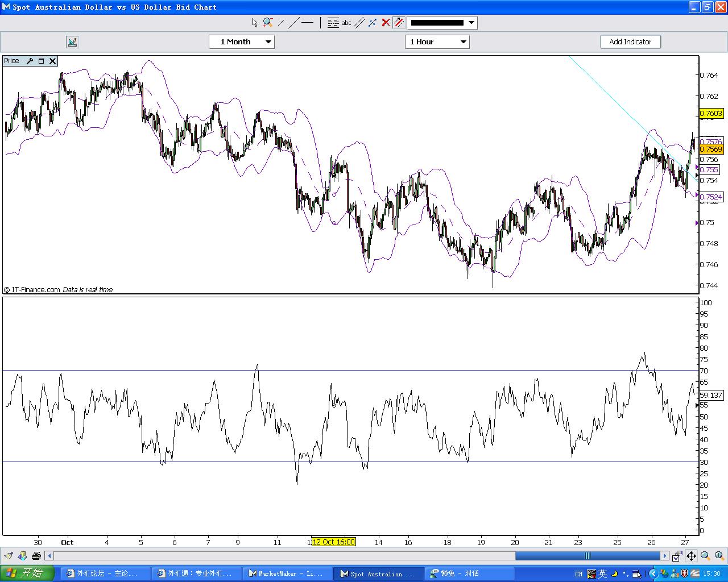Click the Add Indicator button
This screenshot has height=582, width=728.
click(x=630, y=41)
